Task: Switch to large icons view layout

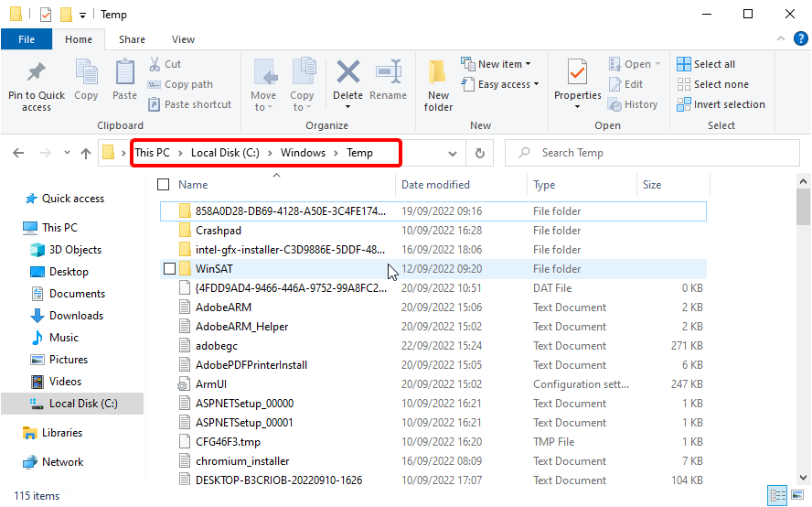Action: coord(798,495)
